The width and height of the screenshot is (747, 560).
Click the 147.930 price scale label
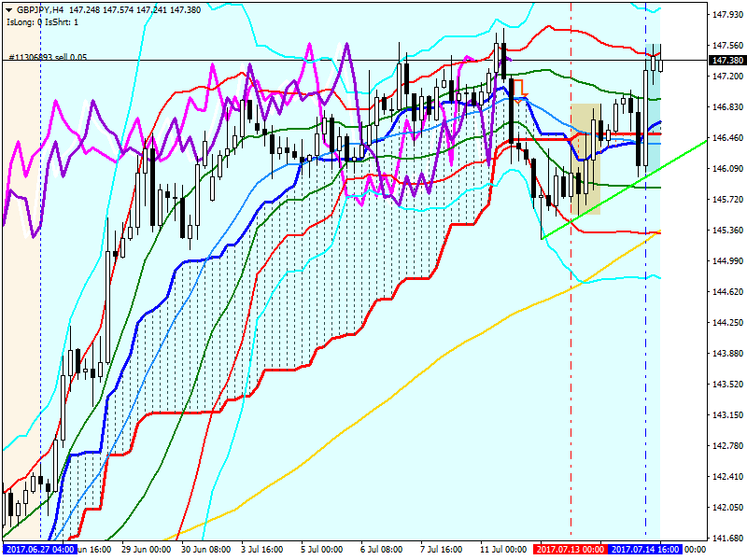(x=727, y=14)
